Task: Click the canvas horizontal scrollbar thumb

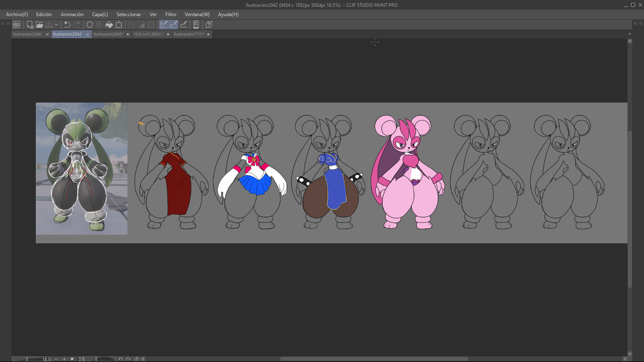Action: 374,359
